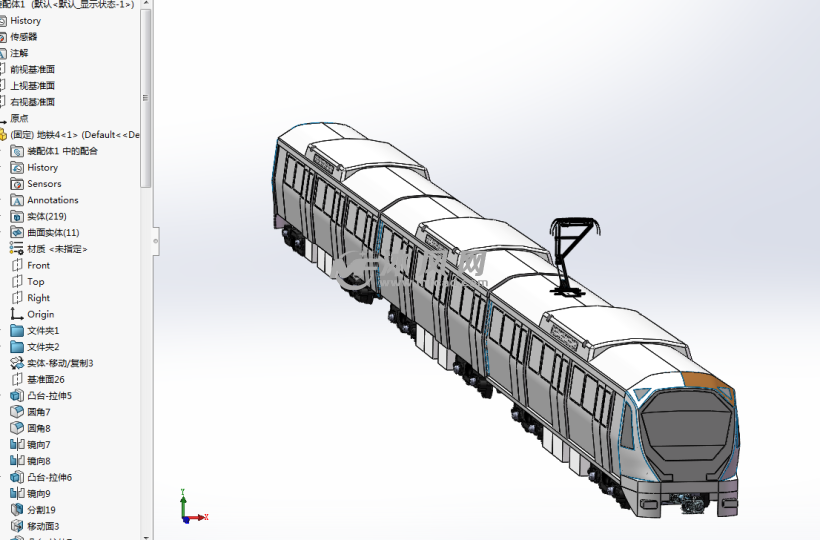Viewport: 820px width, 540px height.
Task: Click the Sensors folder icon
Action: pyautogui.click(x=17, y=184)
